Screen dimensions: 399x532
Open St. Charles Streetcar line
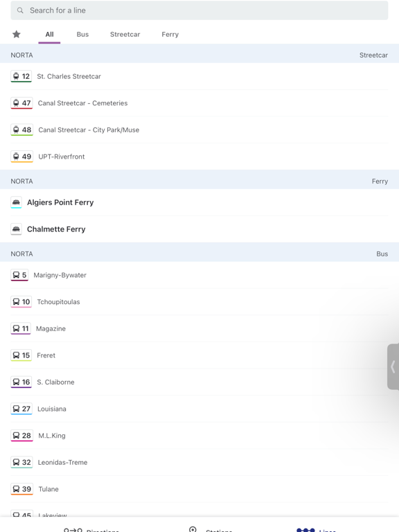click(x=199, y=76)
